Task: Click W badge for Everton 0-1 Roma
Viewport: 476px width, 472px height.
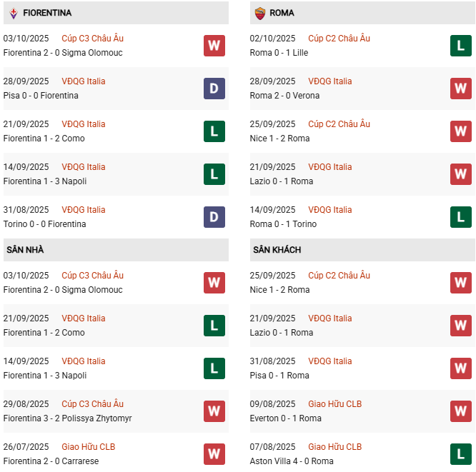Action: click(x=460, y=411)
